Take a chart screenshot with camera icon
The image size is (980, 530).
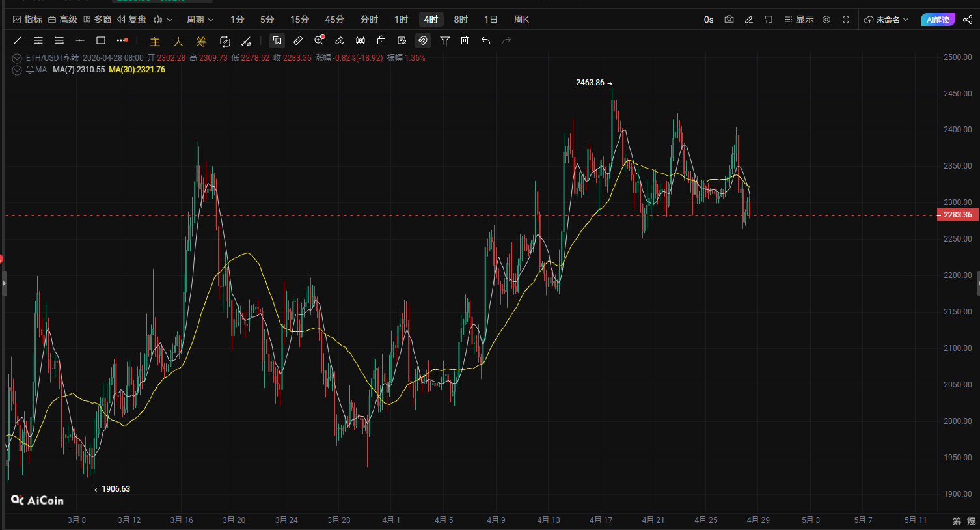(x=729, y=20)
